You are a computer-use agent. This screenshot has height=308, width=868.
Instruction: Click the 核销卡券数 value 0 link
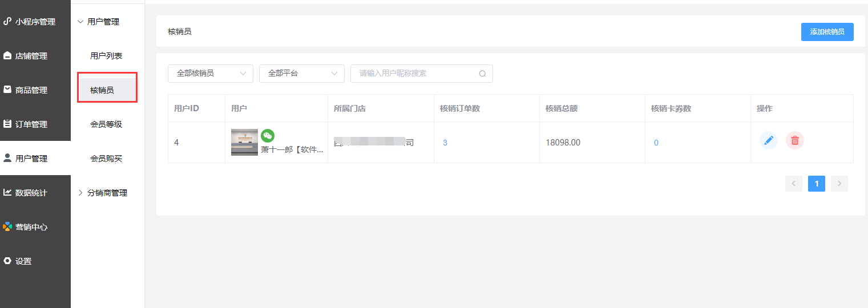pos(656,143)
